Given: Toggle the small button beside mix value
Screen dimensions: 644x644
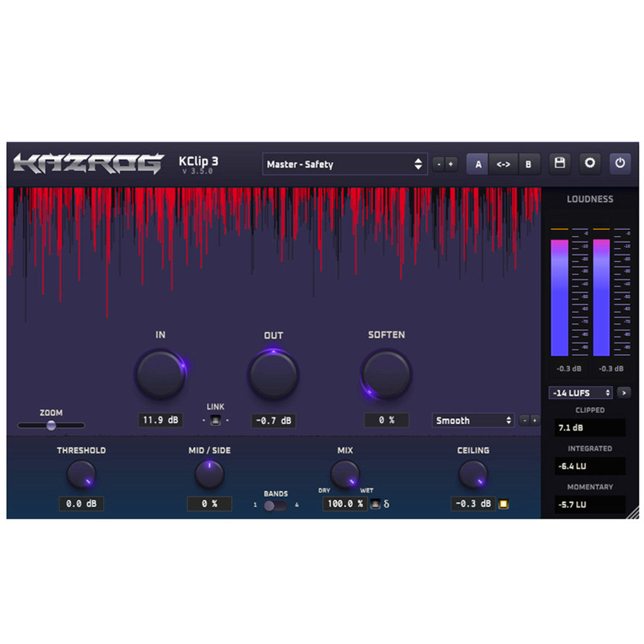Looking at the screenshot, I should 375,504.
